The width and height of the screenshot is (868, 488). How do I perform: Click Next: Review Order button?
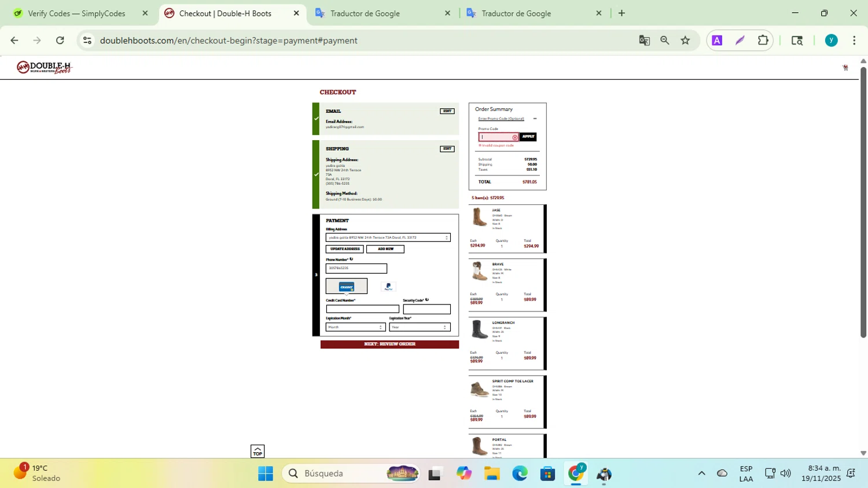(x=389, y=344)
